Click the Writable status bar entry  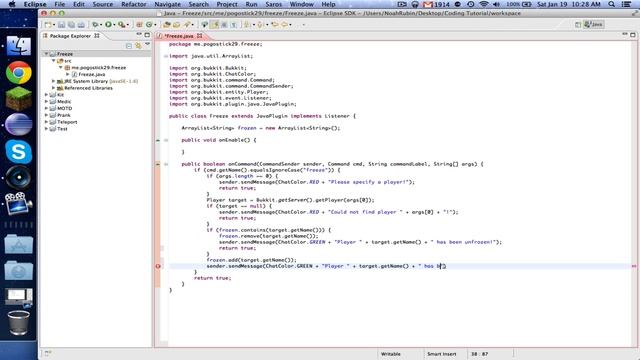click(391, 354)
